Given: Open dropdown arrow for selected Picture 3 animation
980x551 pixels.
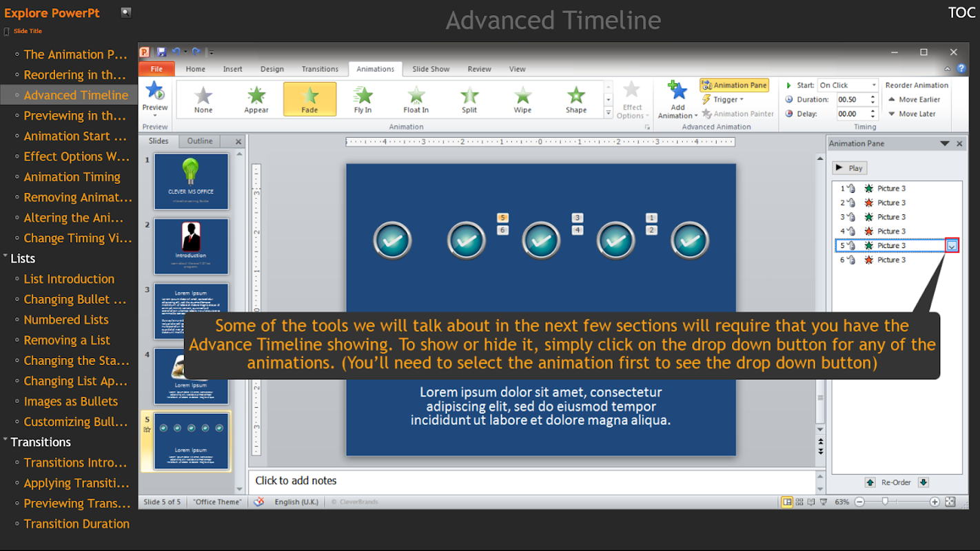Looking at the screenshot, I should pyautogui.click(x=952, y=246).
